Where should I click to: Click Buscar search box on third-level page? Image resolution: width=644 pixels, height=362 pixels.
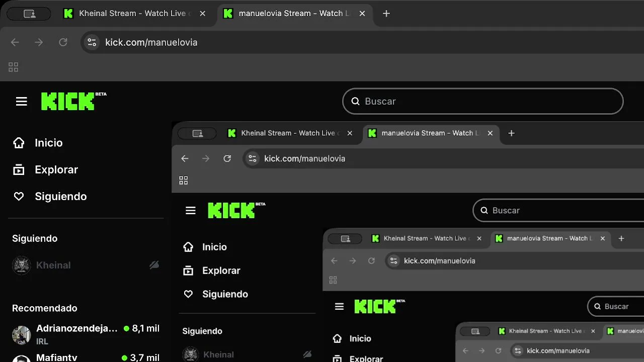point(616,306)
